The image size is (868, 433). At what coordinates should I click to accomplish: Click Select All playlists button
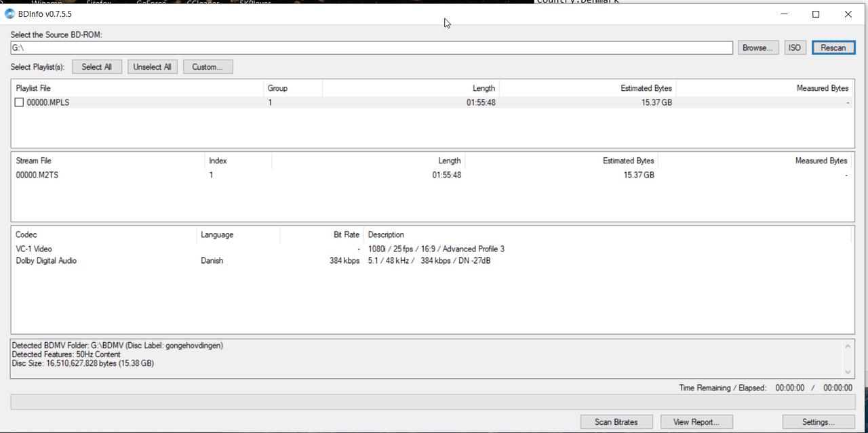click(x=96, y=67)
